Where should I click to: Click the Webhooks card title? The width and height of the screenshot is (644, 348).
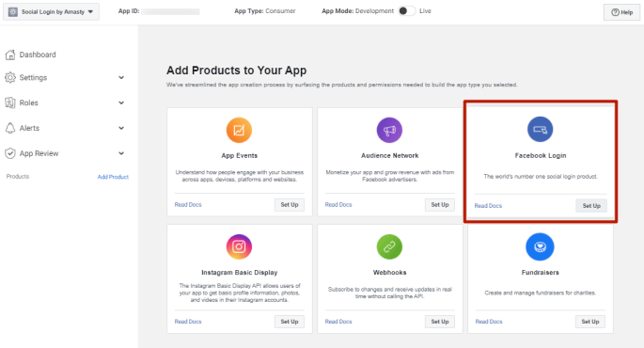[x=389, y=273]
